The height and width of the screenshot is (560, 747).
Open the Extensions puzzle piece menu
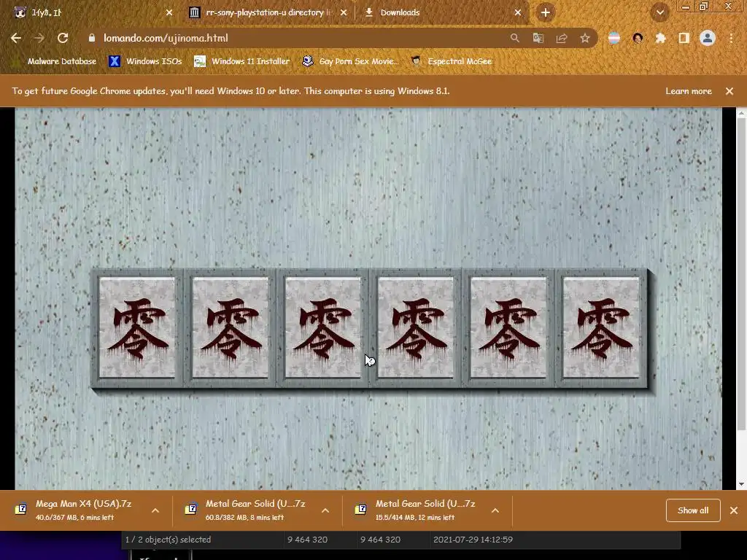point(660,38)
